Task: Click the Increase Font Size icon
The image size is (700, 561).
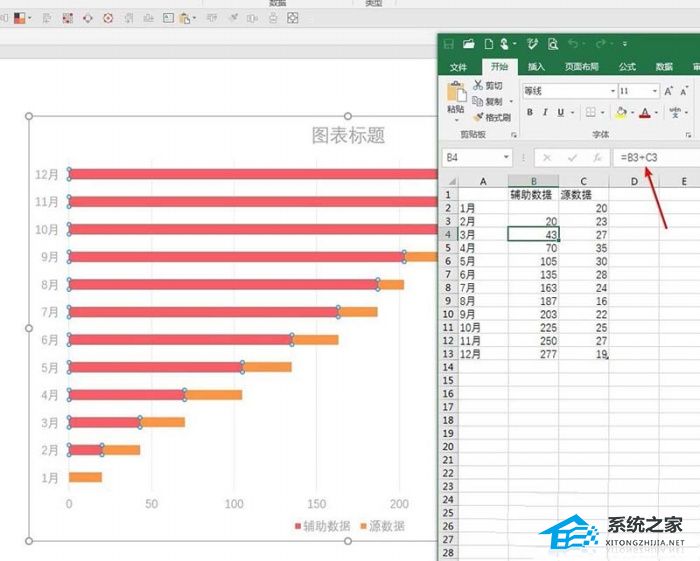Action: pyautogui.click(x=669, y=91)
